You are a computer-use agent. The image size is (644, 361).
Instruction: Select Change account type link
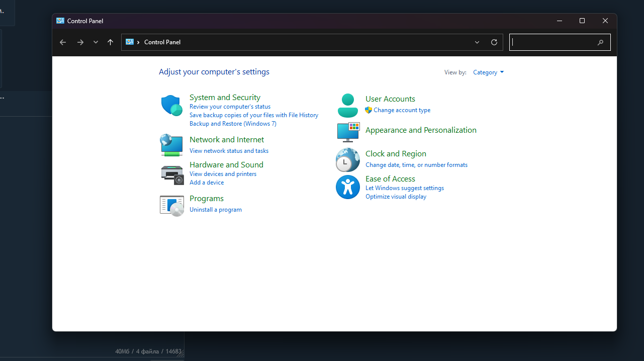click(x=402, y=110)
